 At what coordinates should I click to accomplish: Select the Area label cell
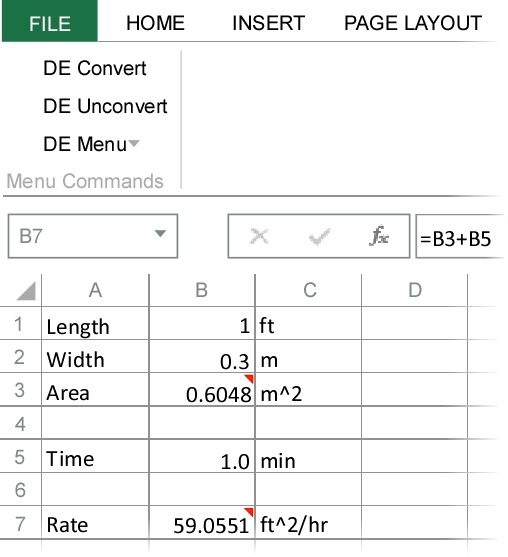pos(95,389)
